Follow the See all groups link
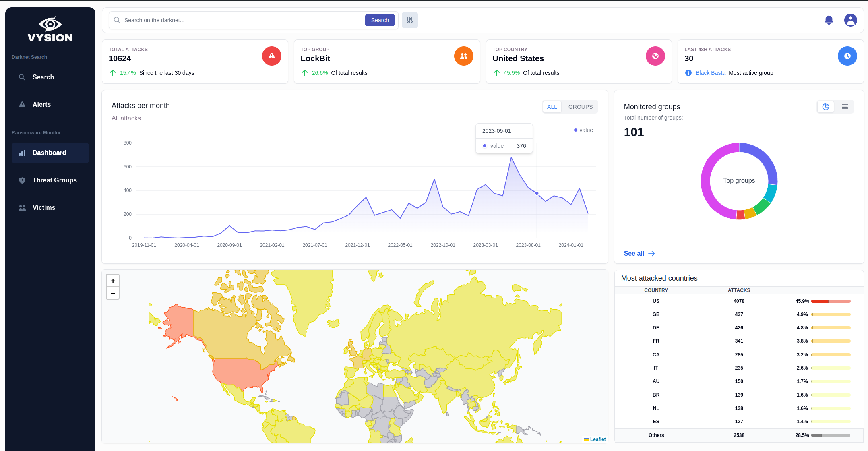 click(639, 253)
